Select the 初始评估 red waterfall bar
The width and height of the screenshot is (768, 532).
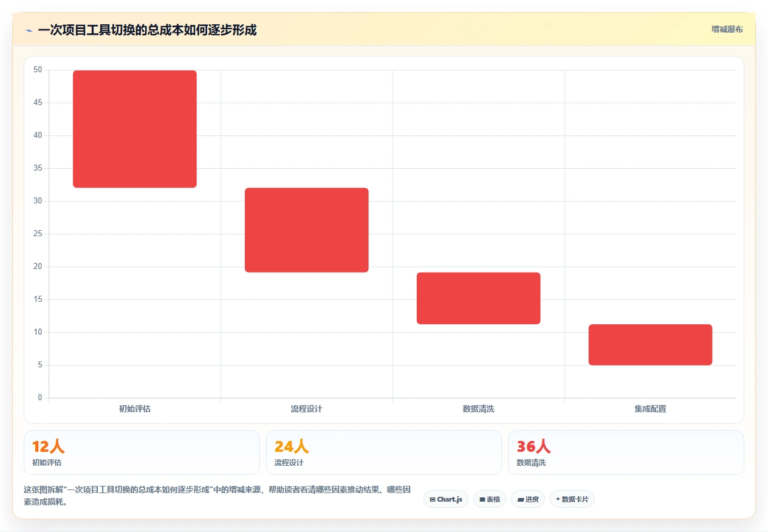[x=135, y=129]
